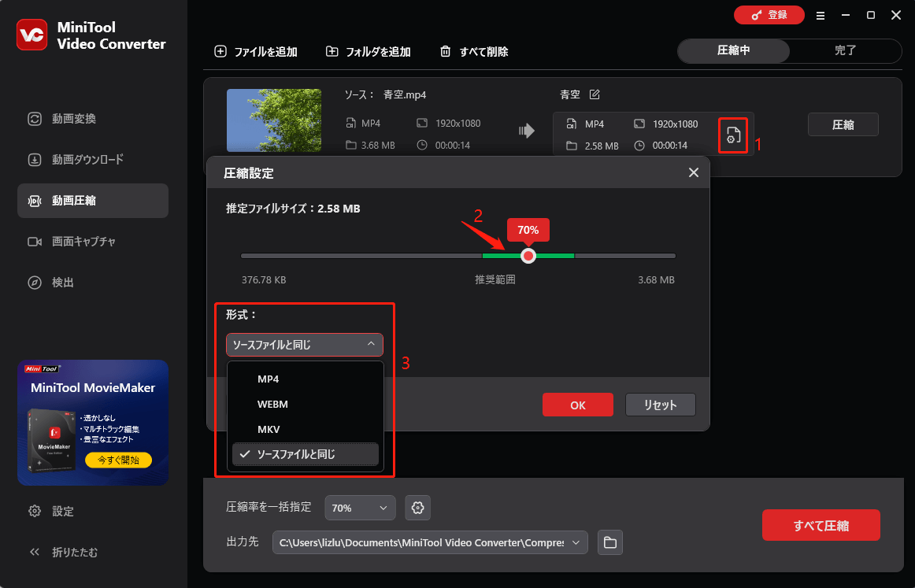
Task: Select WEBM from the format list
Action: point(306,405)
